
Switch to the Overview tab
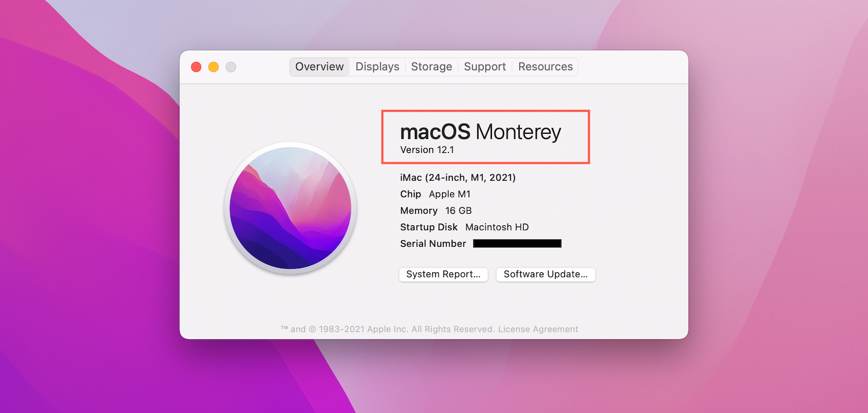[x=319, y=67]
